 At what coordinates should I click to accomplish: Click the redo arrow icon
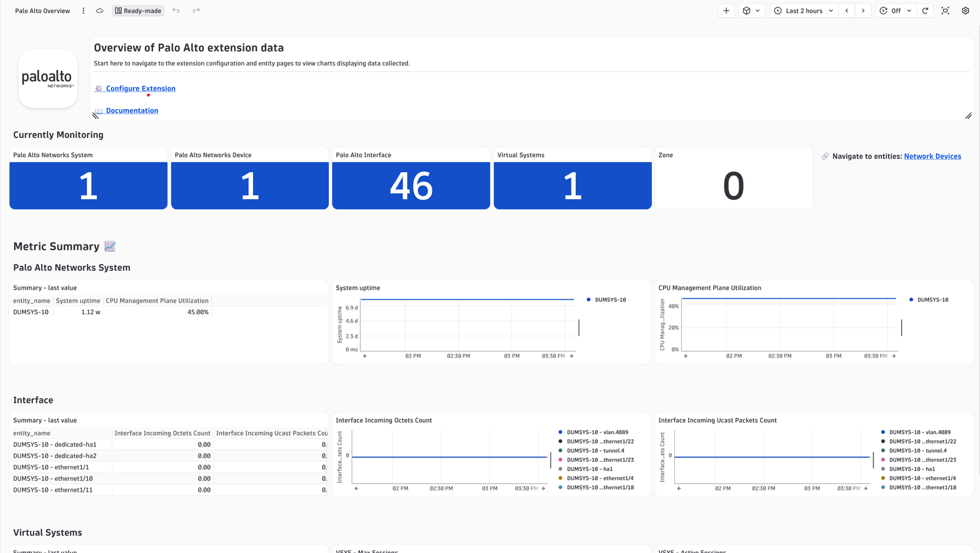[196, 10]
